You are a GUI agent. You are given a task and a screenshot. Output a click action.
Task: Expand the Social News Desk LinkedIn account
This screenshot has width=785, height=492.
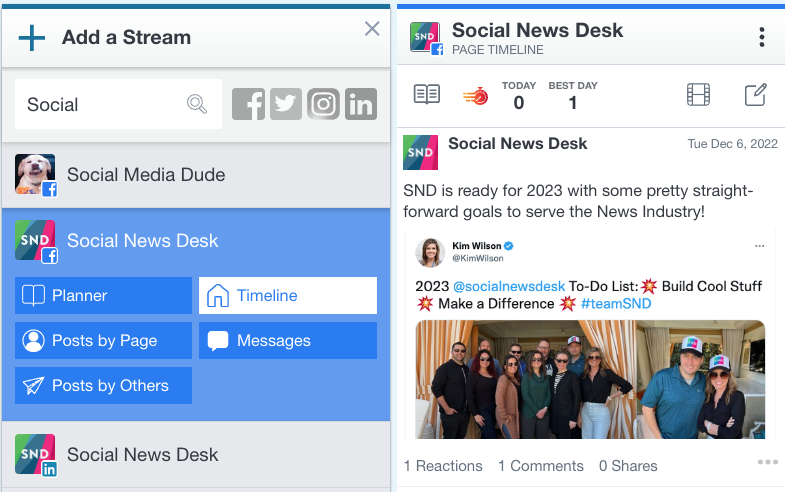click(x=196, y=454)
